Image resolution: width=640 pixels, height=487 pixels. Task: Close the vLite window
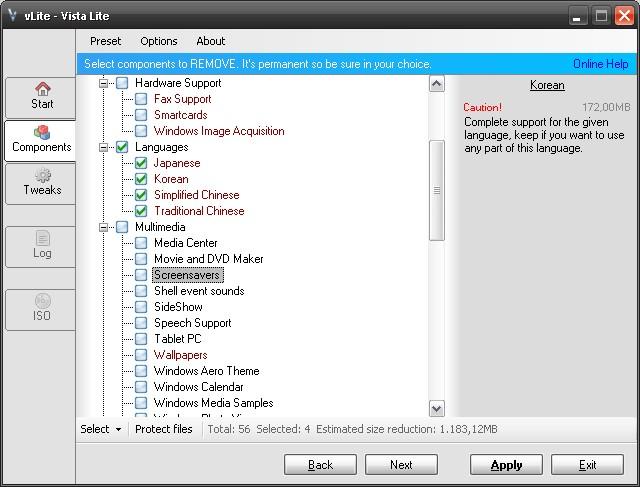coord(625,16)
